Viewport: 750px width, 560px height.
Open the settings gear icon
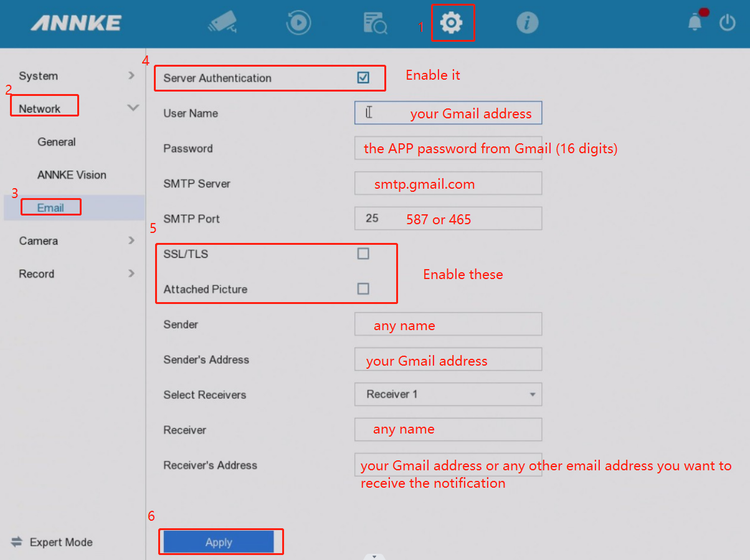click(x=451, y=23)
